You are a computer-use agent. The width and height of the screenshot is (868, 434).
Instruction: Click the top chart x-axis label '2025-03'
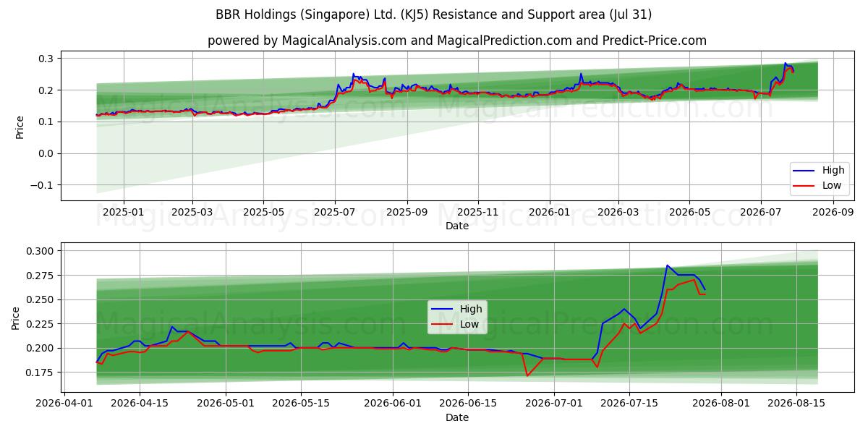click(x=192, y=212)
